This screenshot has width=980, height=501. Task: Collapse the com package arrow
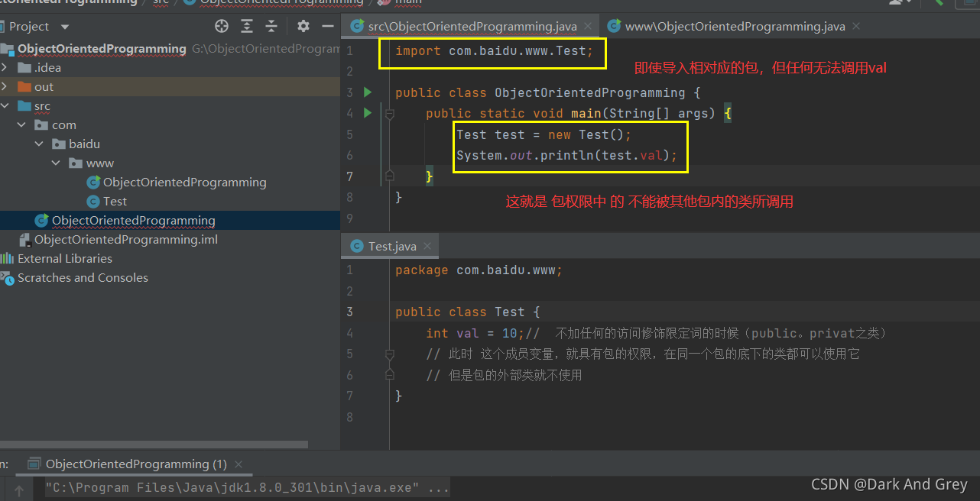(x=22, y=125)
